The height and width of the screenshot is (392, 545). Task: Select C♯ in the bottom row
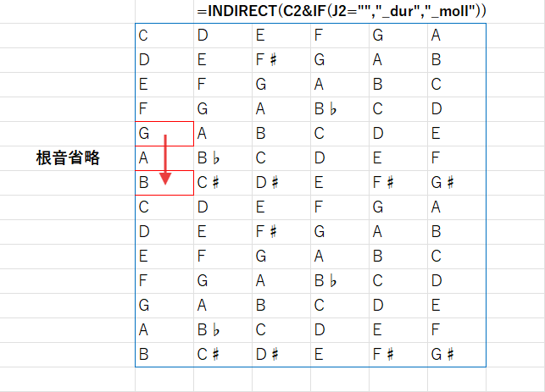point(223,355)
